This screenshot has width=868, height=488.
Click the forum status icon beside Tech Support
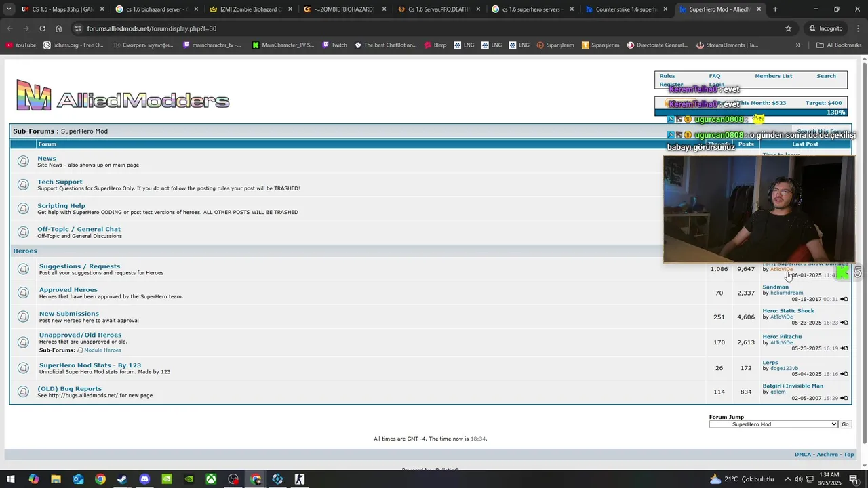click(x=23, y=184)
